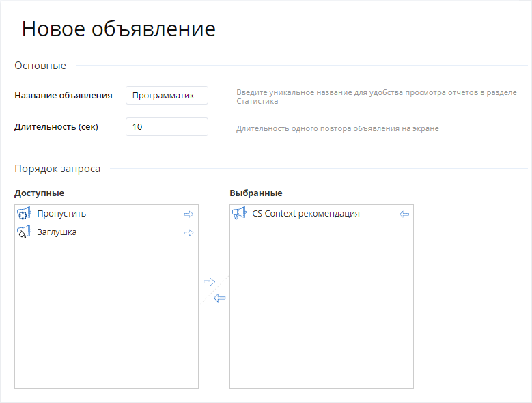Image resolution: width=532 pixels, height=403 pixels.
Task: Click the Доступные list heading
Action: coord(40,193)
